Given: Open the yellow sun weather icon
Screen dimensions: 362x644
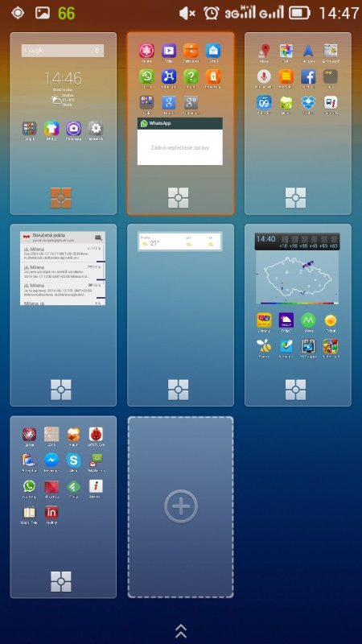Looking at the screenshot, I should point(331,320).
